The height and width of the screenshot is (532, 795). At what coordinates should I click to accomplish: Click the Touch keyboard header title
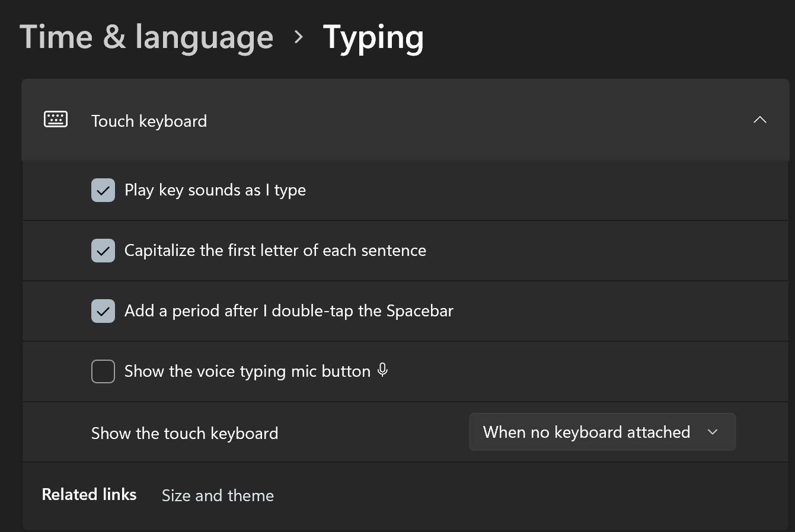click(x=149, y=121)
